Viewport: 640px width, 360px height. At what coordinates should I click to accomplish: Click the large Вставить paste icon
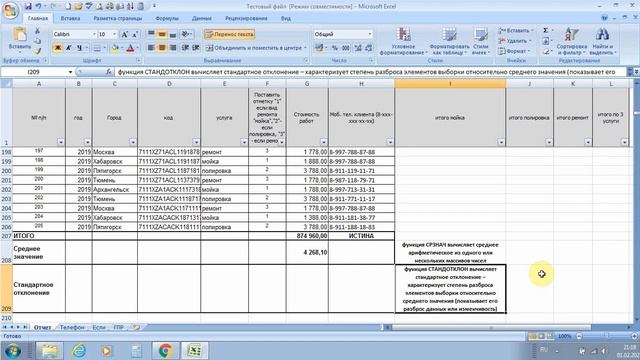(x=19, y=35)
